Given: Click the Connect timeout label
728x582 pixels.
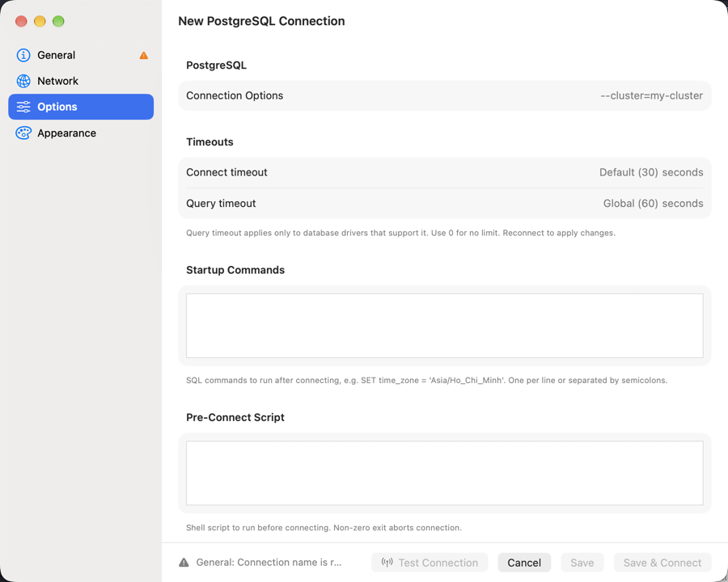Looking at the screenshot, I should tap(226, 173).
